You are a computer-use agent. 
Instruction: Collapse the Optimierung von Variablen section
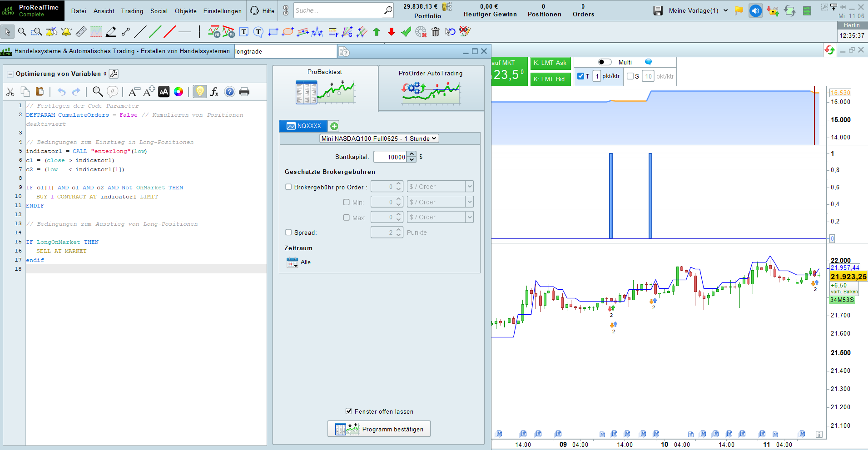point(10,74)
